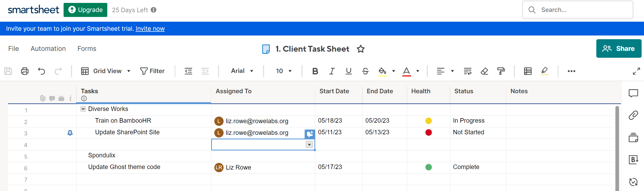Click the Tasks column info icon

pyautogui.click(x=84, y=99)
